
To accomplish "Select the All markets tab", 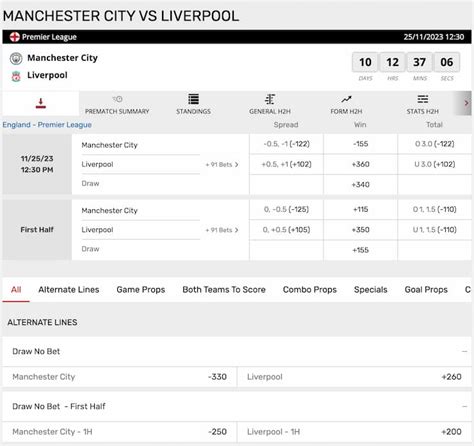I will pos(16,290).
